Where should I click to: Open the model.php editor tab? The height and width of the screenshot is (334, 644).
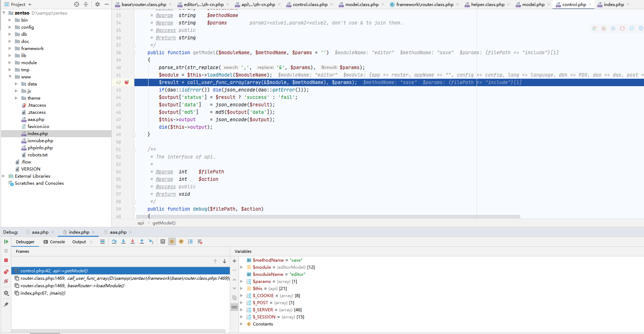[x=533, y=5]
